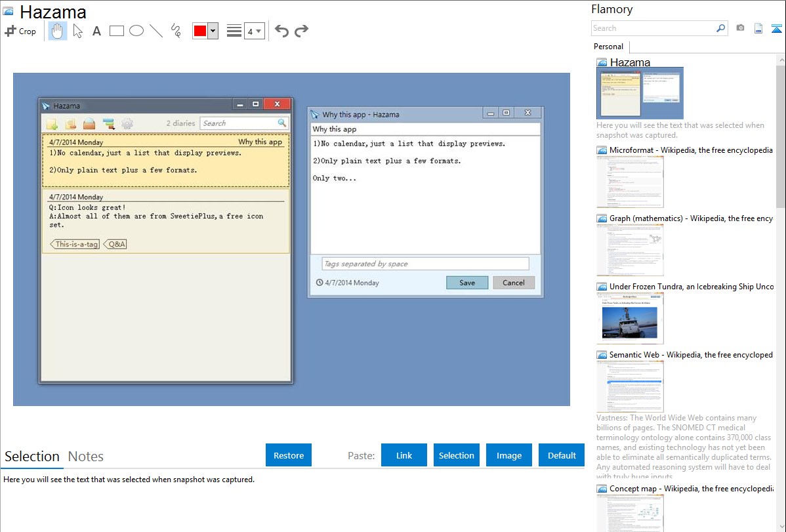Select the 'Why this app' diary entry
The image size is (786, 532).
coord(166,161)
